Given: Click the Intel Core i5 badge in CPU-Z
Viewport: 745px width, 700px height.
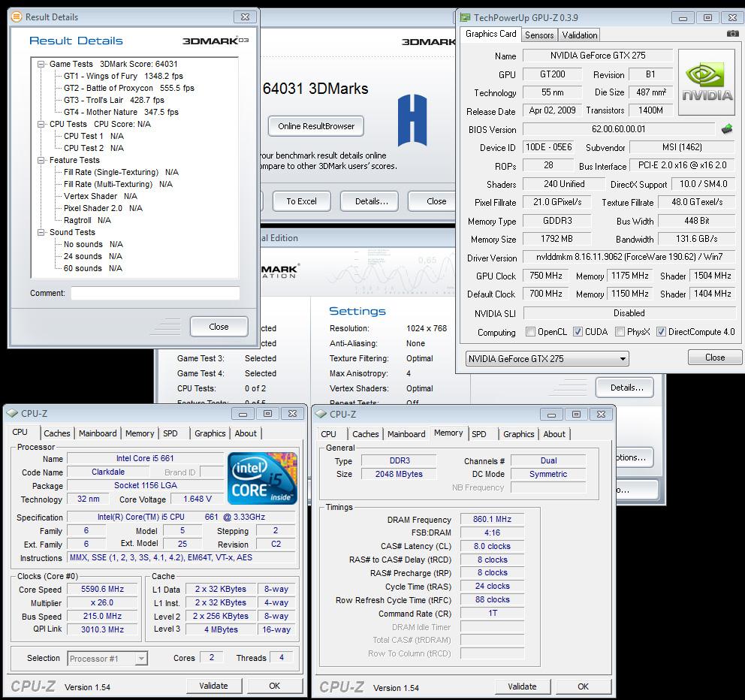Looking at the screenshot, I should click(x=262, y=478).
